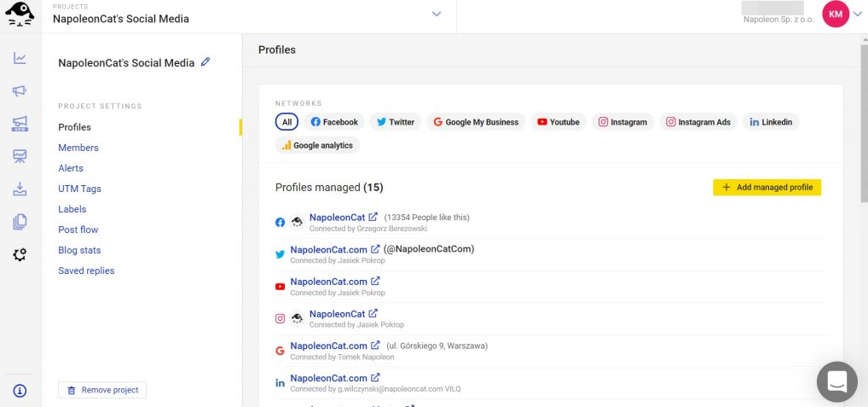The height and width of the screenshot is (407, 868).
Task: Expand the Projects dropdown chevron
Action: pos(437,14)
